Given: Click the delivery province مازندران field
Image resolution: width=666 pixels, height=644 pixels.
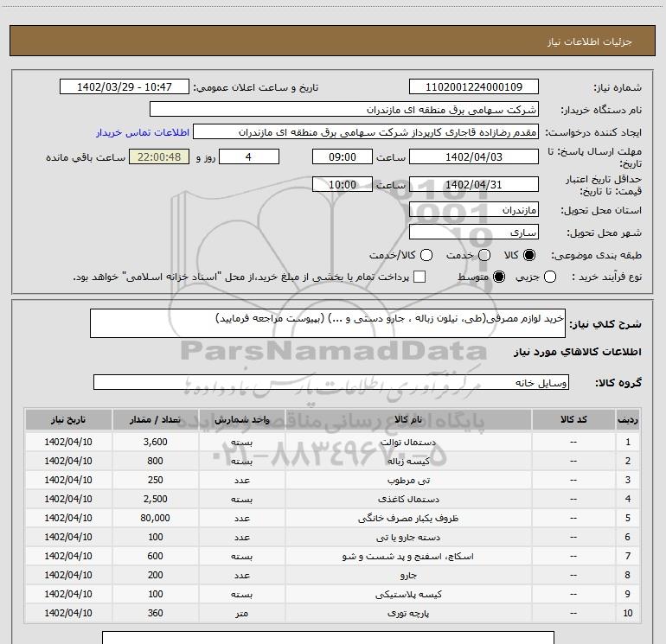Looking at the screenshot, I should (x=473, y=210).
